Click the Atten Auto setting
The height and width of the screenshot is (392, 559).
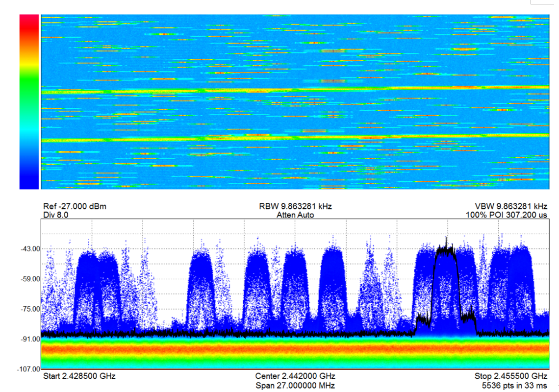(295, 215)
